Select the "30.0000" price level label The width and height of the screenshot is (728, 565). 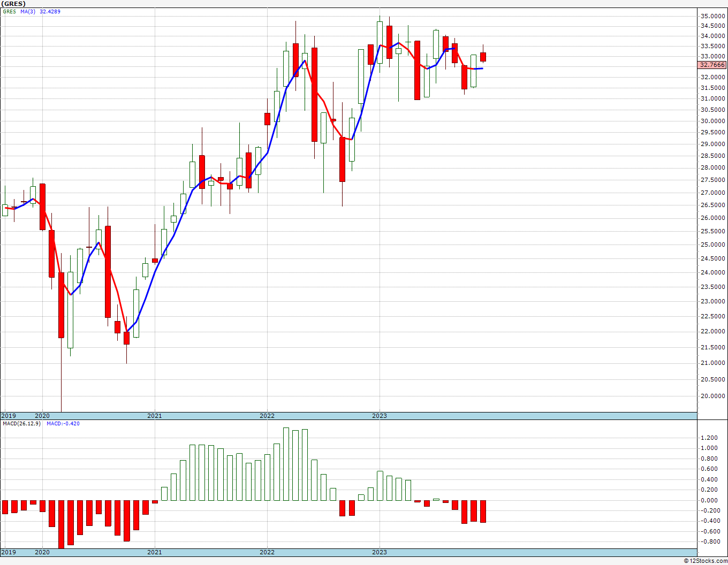coord(713,121)
